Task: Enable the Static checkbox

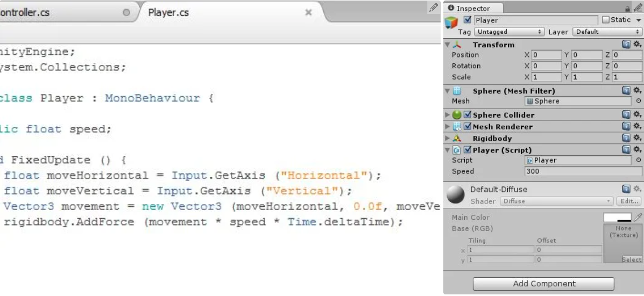Action: [606, 20]
